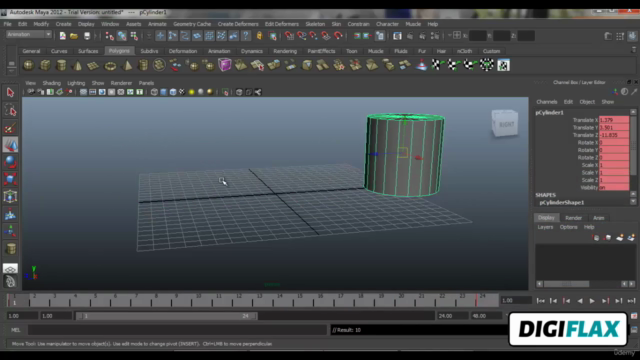Go to start of playback range

(540, 301)
